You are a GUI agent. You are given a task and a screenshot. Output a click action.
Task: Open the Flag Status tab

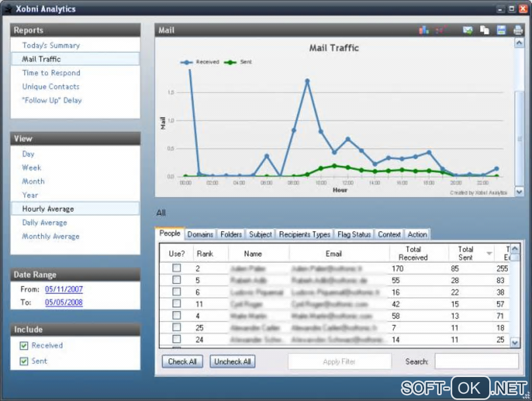point(354,234)
